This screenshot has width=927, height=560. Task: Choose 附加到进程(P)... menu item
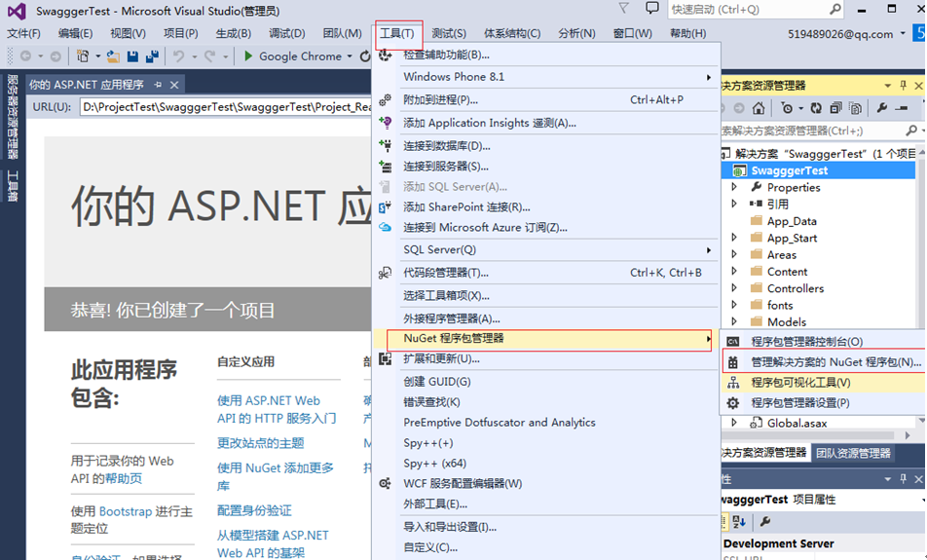(546, 100)
